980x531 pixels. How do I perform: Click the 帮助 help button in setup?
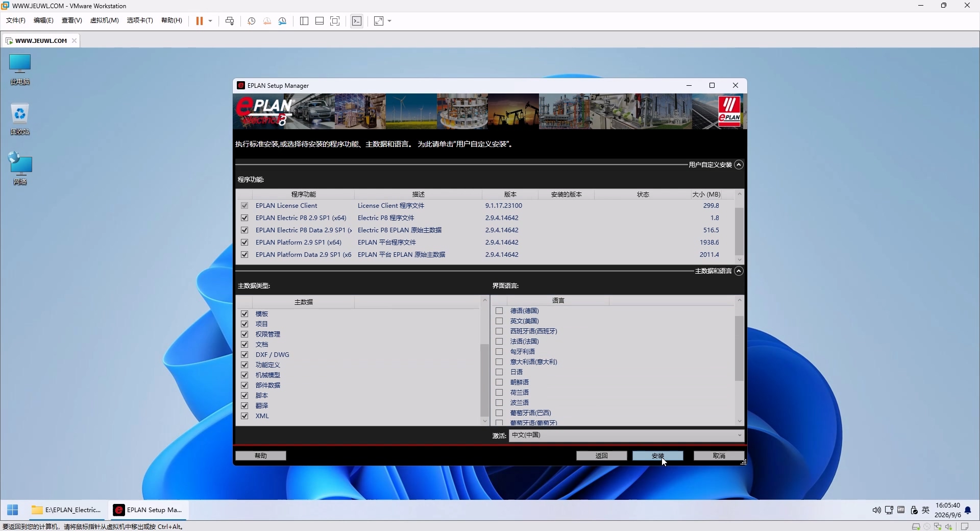(261, 456)
